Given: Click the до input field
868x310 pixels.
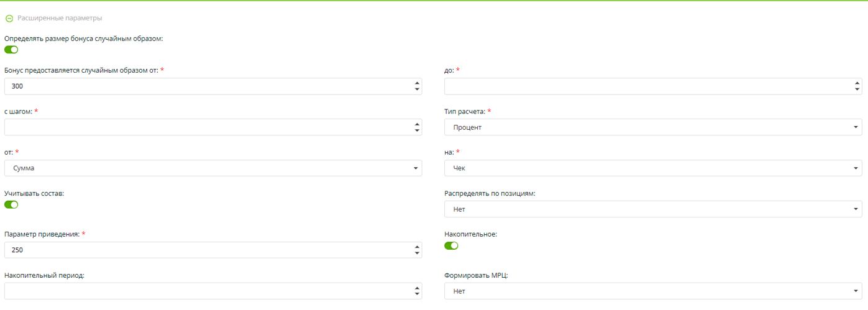Looking at the screenshot, I should (646, 86).
